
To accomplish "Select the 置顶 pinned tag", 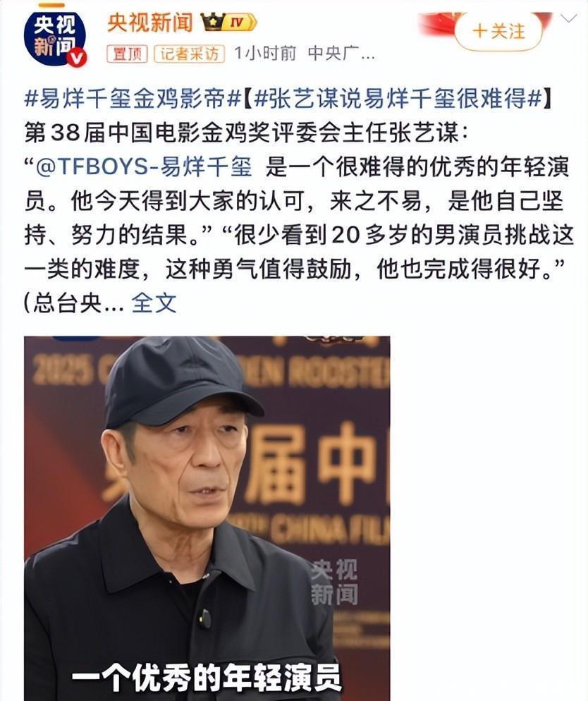I will click(x=128, y=54).
